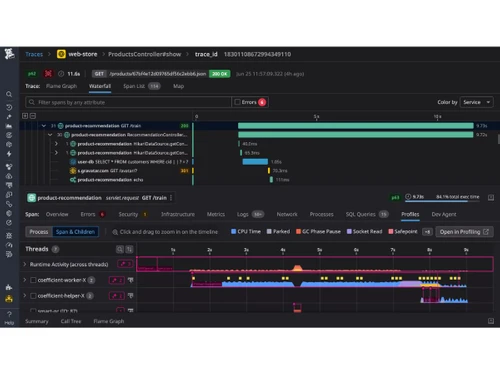Click the Datadog logo in sidebar
This screenshot has height=375, width=500.
pyautogui.click(x=9, y=54)
